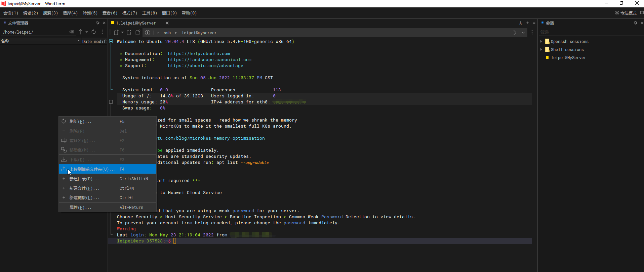Viewport: 644px width, 272px height.
Task: Close the 文件管理器 file manager panel
Action: (x=104, y=23)
